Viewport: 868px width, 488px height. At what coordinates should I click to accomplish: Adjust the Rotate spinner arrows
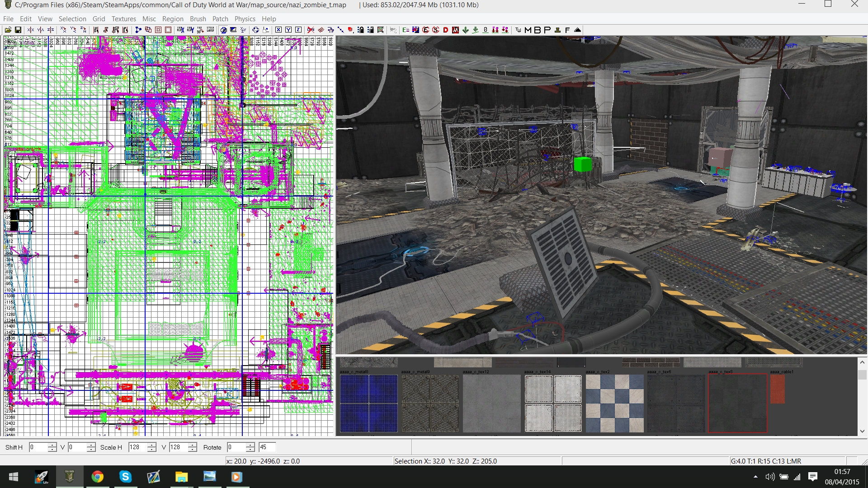[x=250, y=447]
